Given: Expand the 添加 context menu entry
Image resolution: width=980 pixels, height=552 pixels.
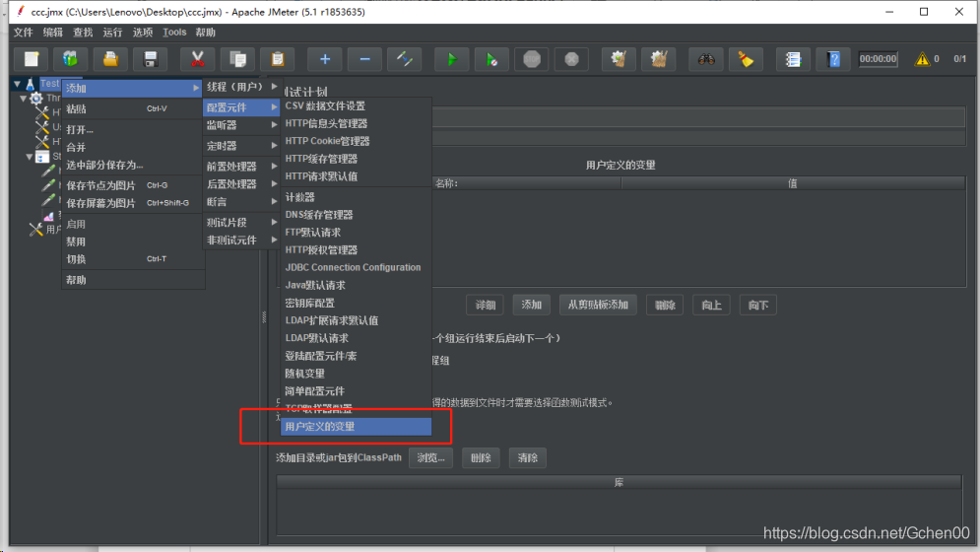Looking at the screenshot, I should coord(133,89).
